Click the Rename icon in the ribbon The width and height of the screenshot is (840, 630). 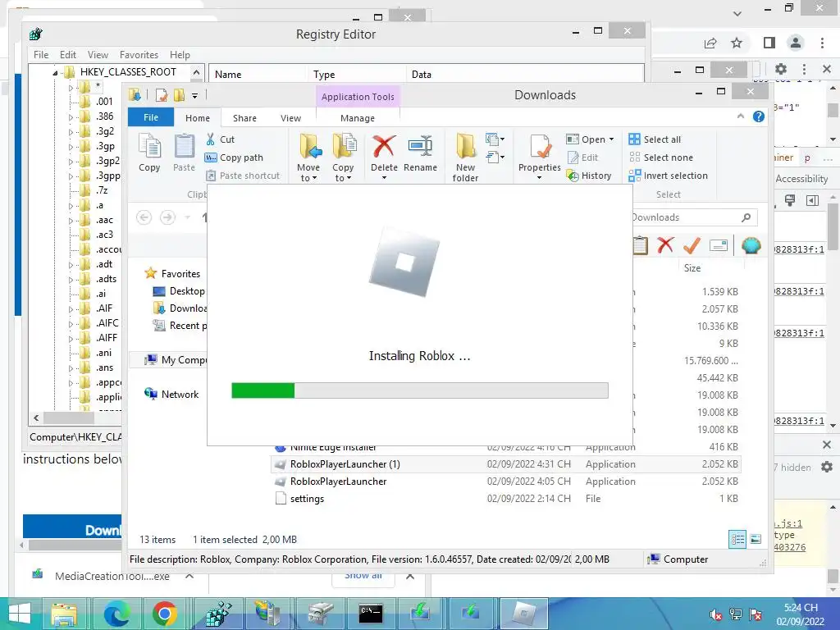(421, 146)
